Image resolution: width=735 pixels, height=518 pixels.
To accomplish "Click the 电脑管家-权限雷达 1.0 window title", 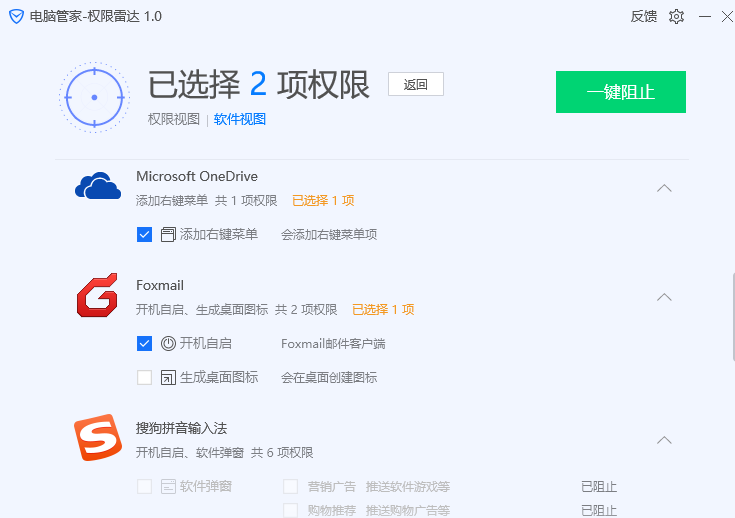I will point(96,17).
